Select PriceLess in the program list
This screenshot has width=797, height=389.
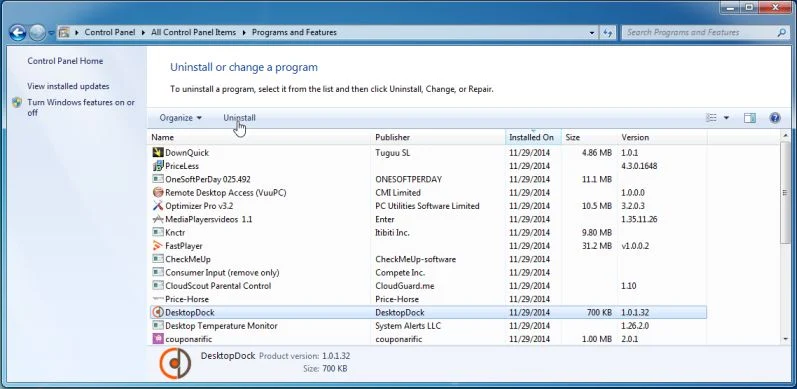pos(182,166)
